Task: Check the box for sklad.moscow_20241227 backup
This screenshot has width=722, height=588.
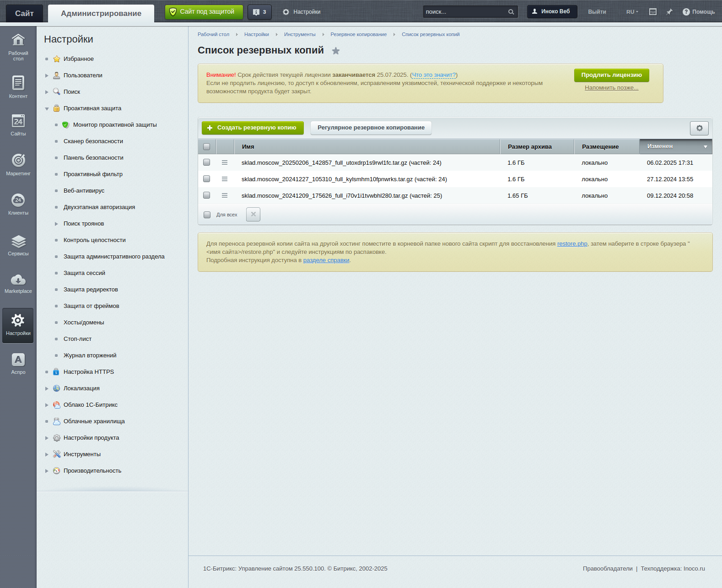Action: pyautogui.click(x=207, y=179)
